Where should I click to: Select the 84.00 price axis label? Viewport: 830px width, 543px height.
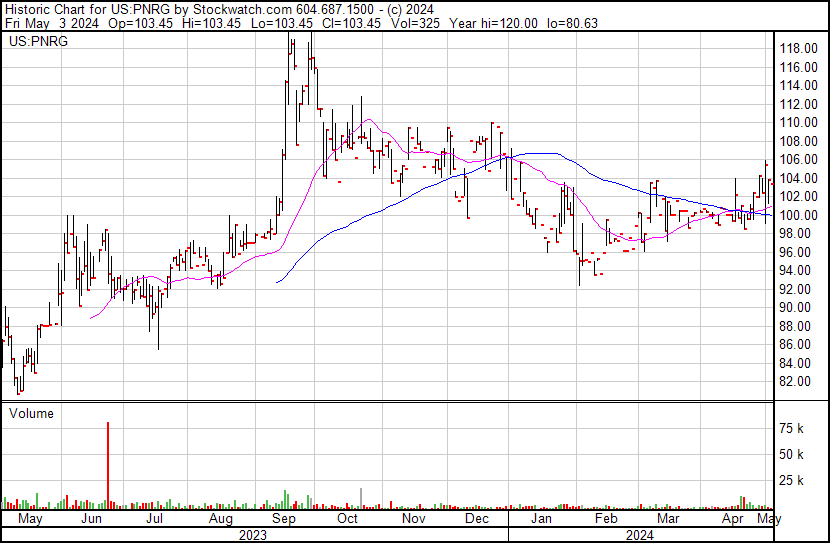(795, 363)
